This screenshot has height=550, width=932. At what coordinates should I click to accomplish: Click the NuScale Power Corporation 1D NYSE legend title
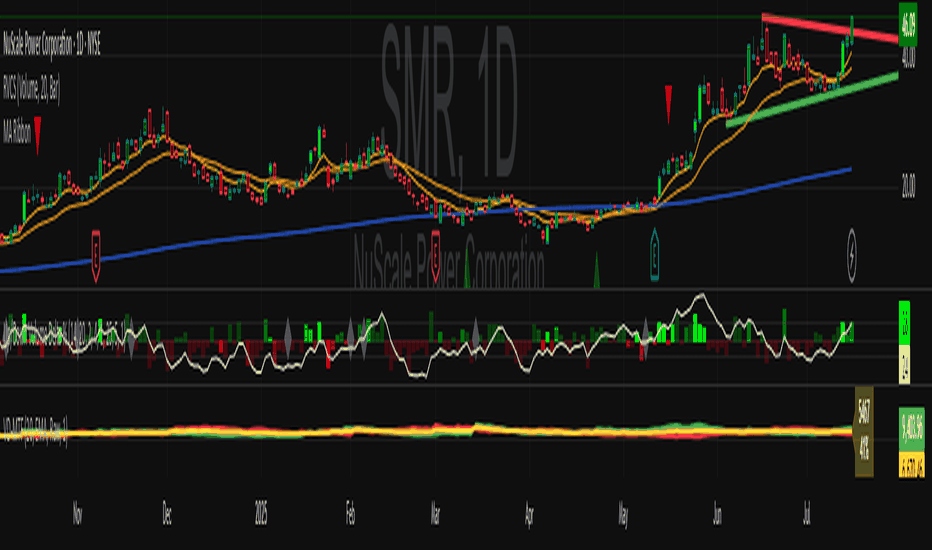click(x=52, y=45)
